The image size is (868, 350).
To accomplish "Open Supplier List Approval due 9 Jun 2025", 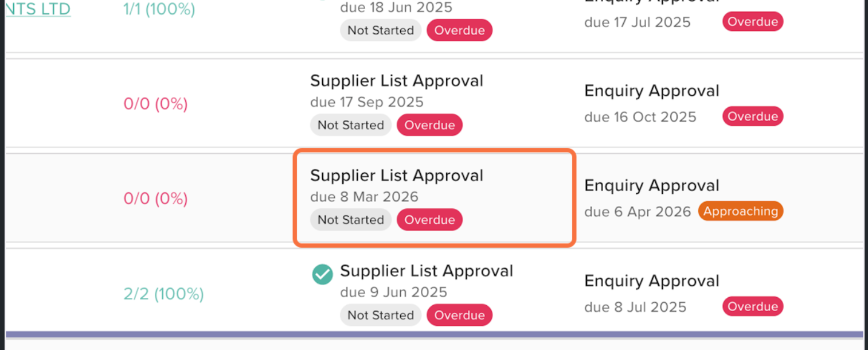I will point(426,271).
